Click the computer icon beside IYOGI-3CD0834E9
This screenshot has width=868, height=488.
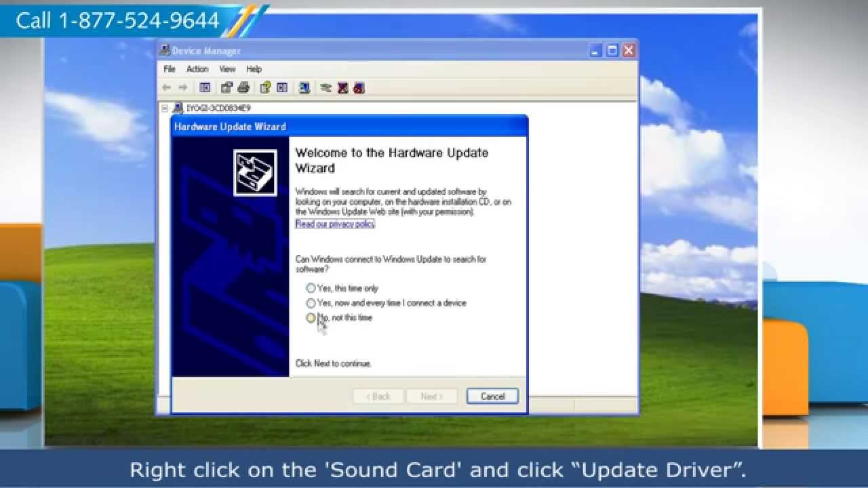178,108
